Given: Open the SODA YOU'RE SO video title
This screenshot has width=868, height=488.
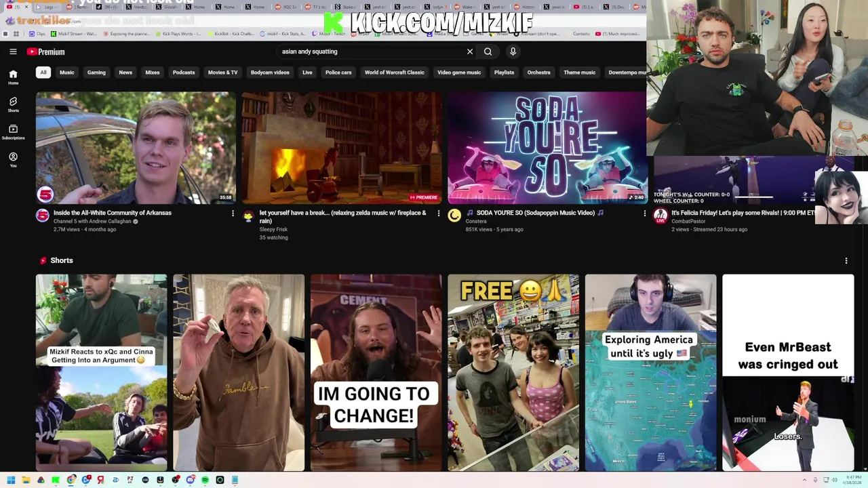Looking at the screenshot, I should [x=535, y=213].
